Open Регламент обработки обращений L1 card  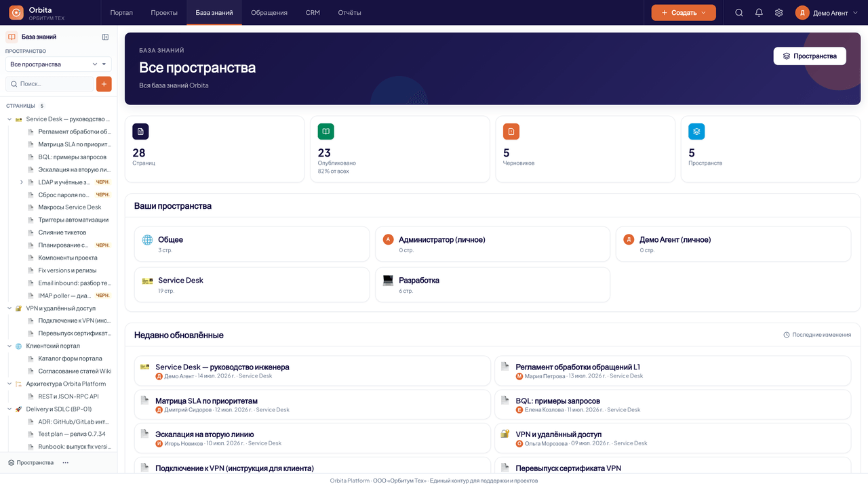click(673, 371)
